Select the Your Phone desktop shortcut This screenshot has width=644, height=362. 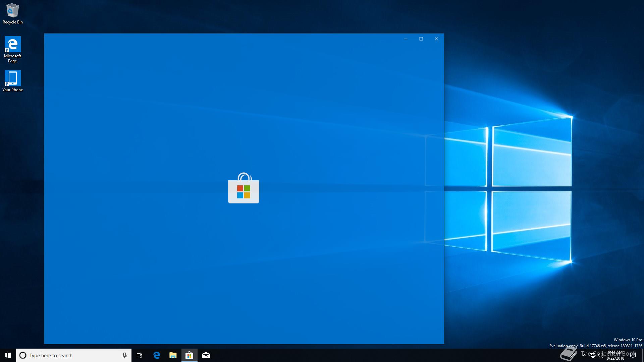coord(13,81)
